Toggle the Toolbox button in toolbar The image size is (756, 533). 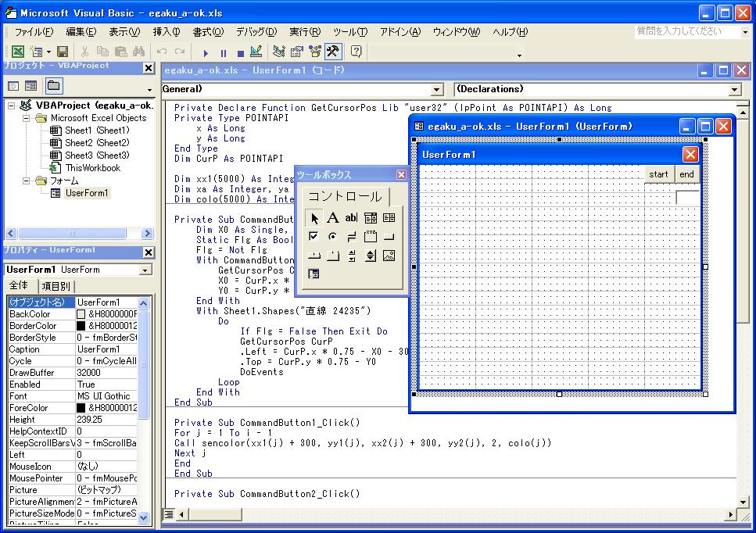tap(333, 51)
